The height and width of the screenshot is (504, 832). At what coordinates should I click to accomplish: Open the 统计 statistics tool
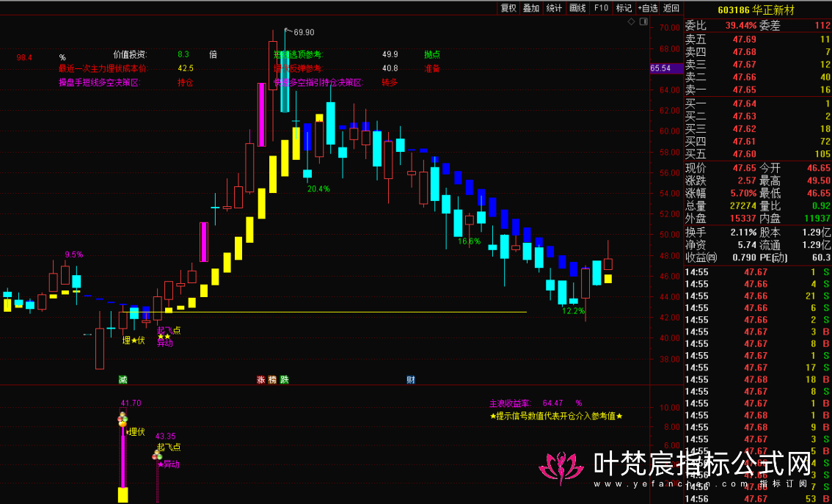tap(554, 8)
